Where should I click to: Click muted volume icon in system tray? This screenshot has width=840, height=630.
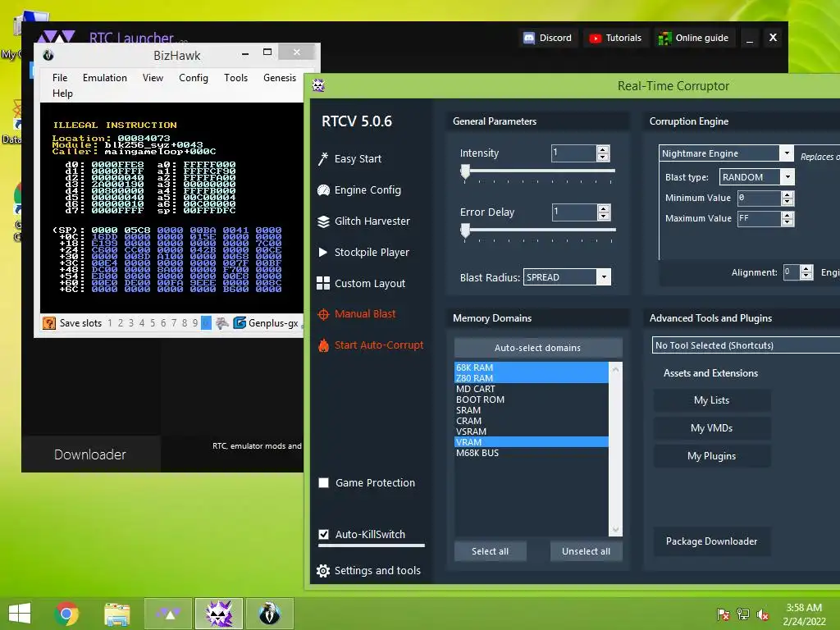[x=762, y=614]
